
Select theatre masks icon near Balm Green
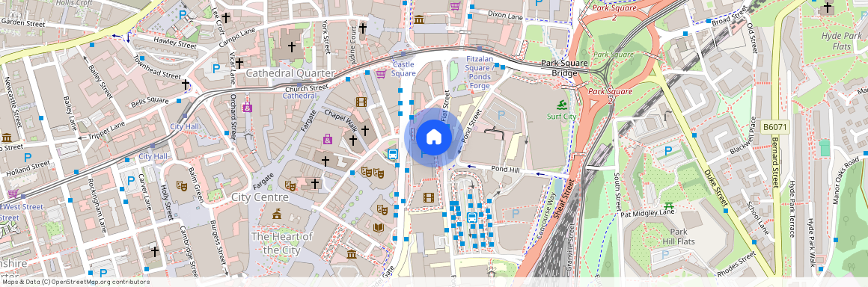pyautogui.click(x=182, y=186)
